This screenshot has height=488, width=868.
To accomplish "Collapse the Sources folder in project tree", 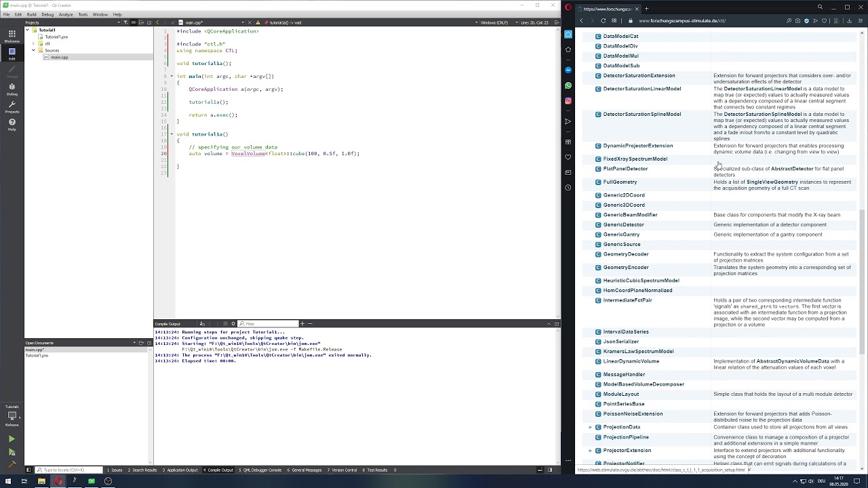I will tap(33, 50).
